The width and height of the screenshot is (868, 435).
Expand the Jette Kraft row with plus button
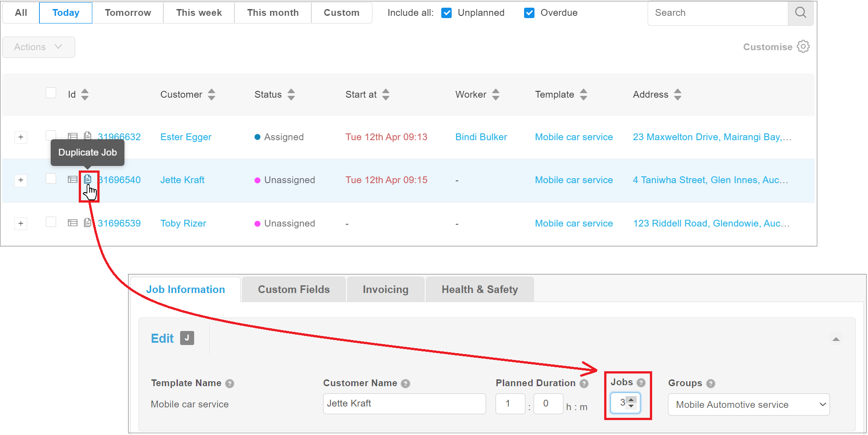pyautogui.click(x=21, y=180)
